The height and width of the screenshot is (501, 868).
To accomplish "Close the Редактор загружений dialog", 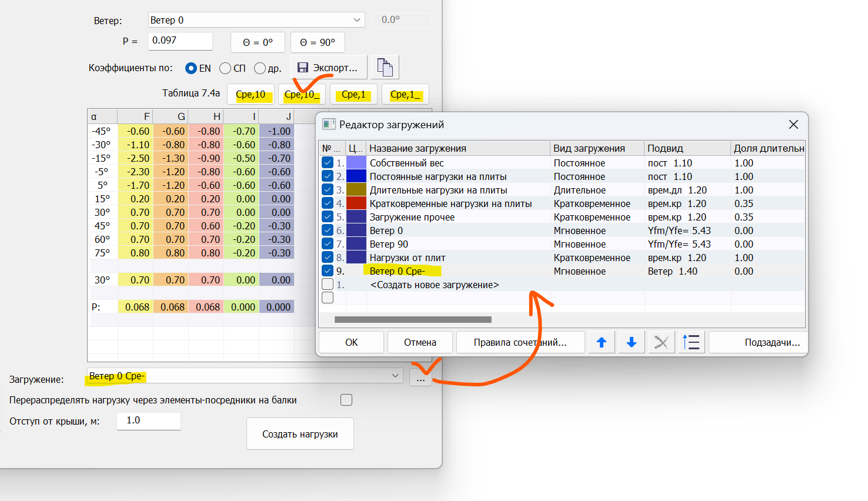I will [793, 125].
